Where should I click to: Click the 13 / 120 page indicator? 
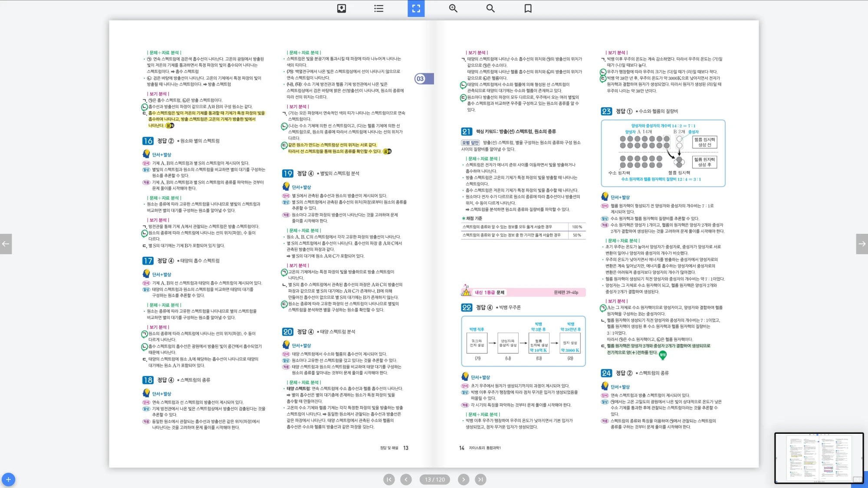click(x=435, y=479)
